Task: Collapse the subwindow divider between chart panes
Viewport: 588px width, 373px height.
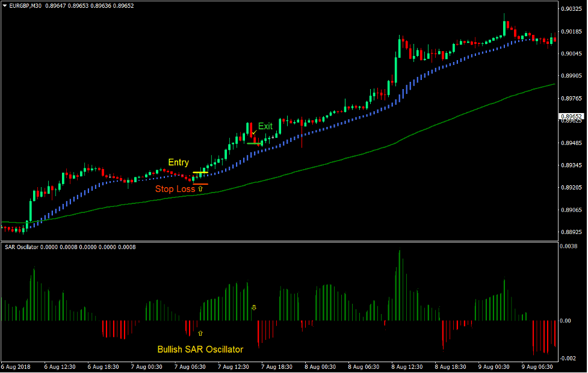Action: click(294, 241)
